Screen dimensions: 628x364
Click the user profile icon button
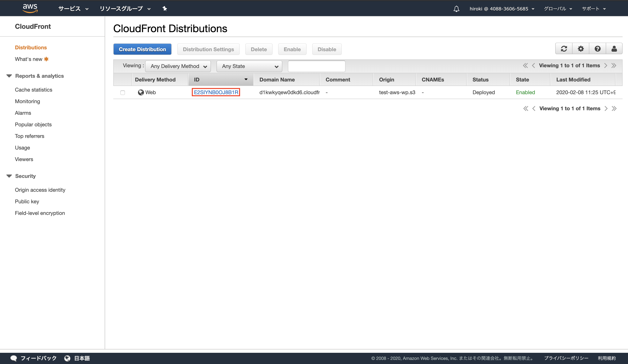(x=614, y=49)
